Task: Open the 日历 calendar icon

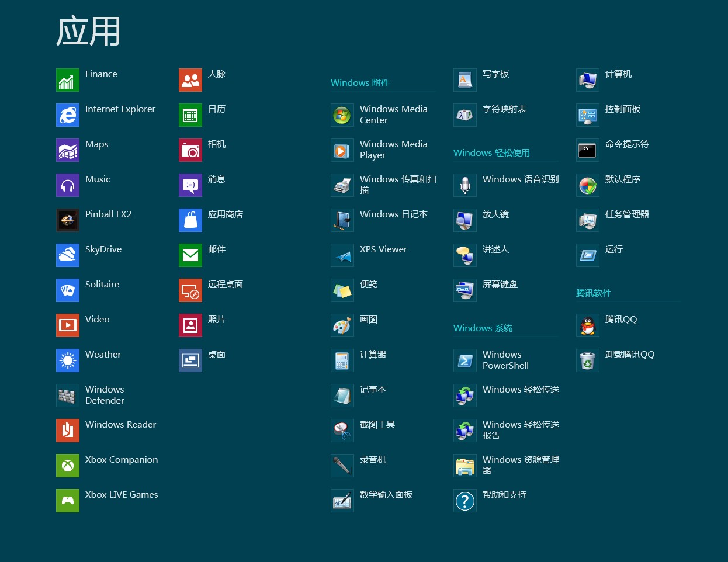Action: point(190,115)
